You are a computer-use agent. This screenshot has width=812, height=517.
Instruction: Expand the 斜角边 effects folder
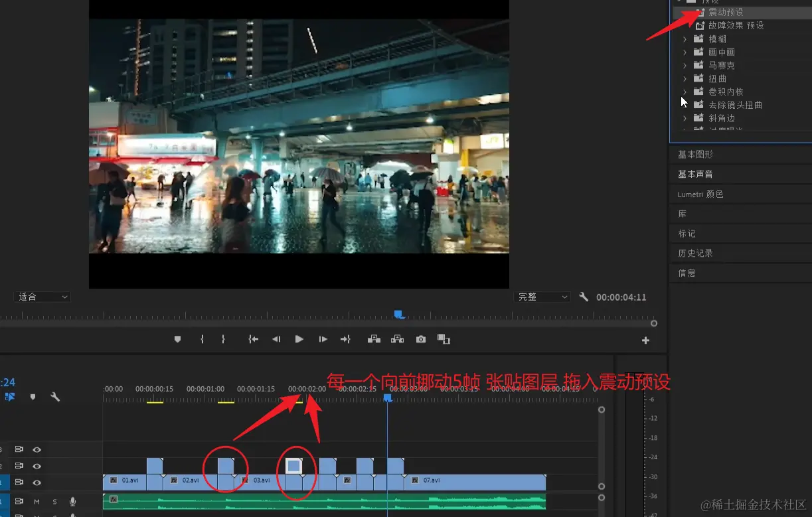click(x=685, y=118)
